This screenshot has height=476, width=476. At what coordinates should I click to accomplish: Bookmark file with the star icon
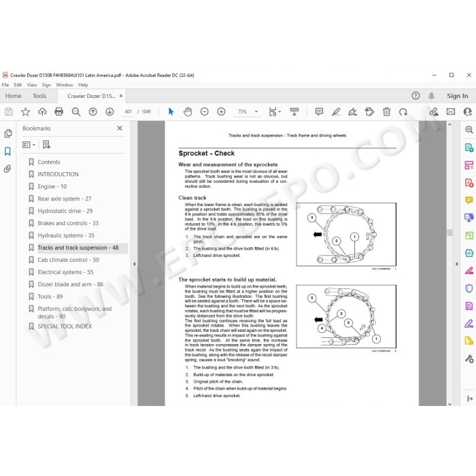(x=26, y=112)
